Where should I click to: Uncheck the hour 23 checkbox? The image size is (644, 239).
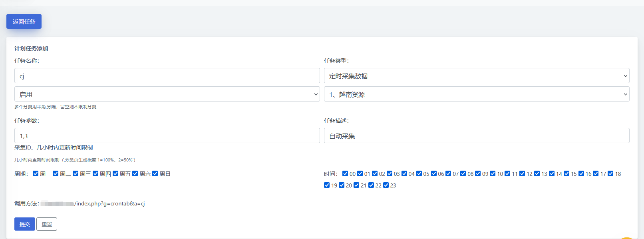pyautogui.click(x=386, y=185)
